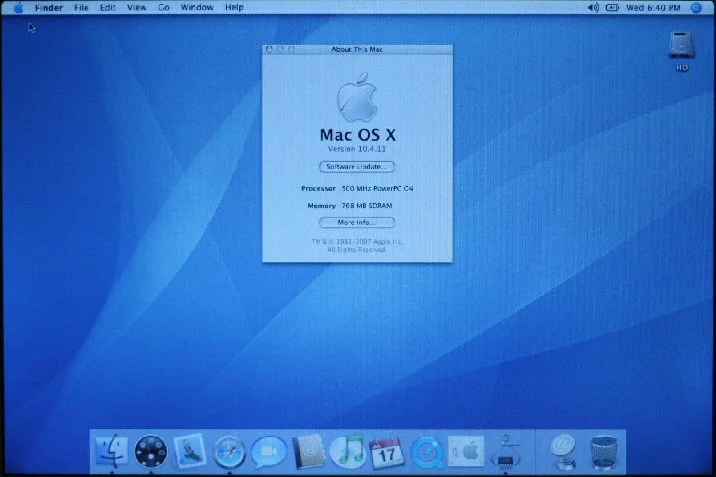Open the Edit menu
The image size is (716, 477).
coord(108,8)
